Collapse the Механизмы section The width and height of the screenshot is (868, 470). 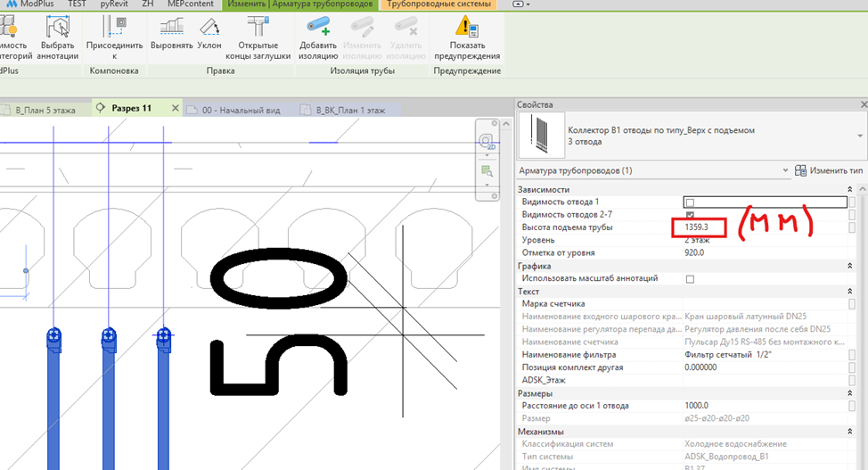(x=850, y=432)
